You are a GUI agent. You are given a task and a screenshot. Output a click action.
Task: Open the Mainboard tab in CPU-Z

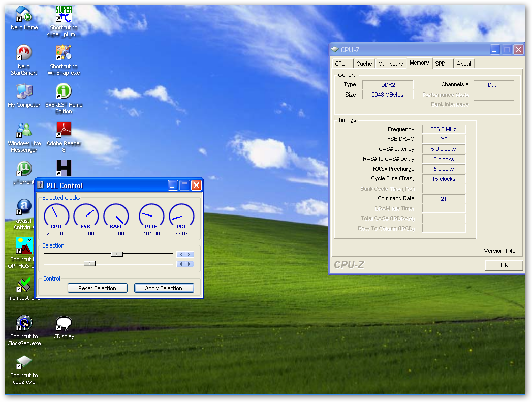click(x=391, y=64)
